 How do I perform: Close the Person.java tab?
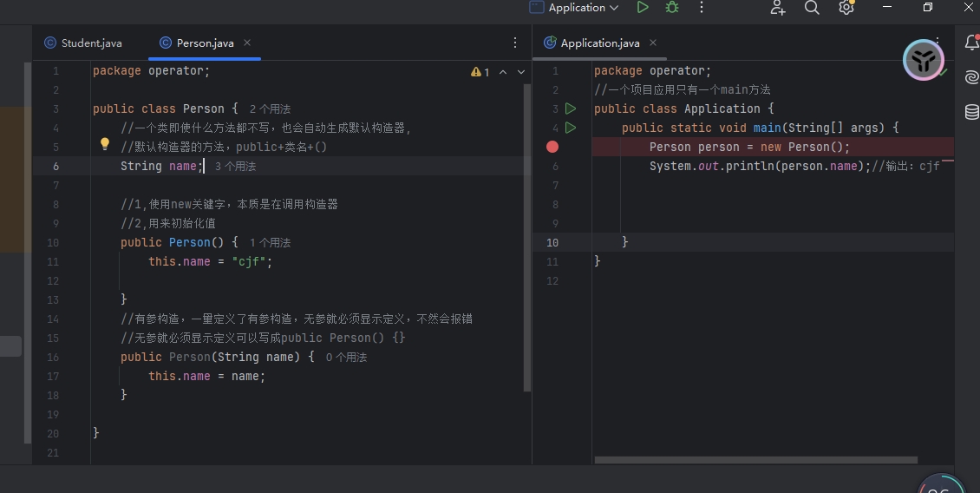247,43
